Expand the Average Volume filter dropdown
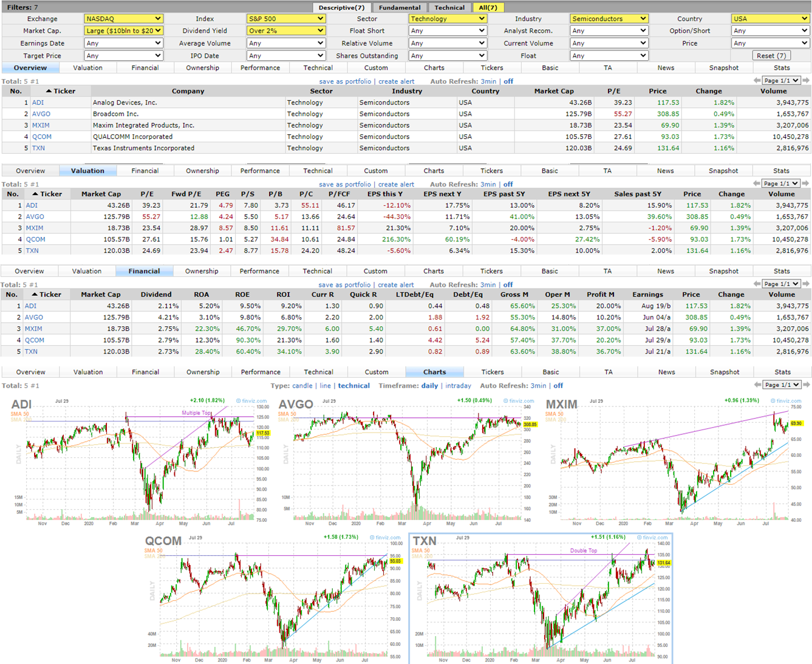This screenshot has height=664, width=812. [286, 43]
